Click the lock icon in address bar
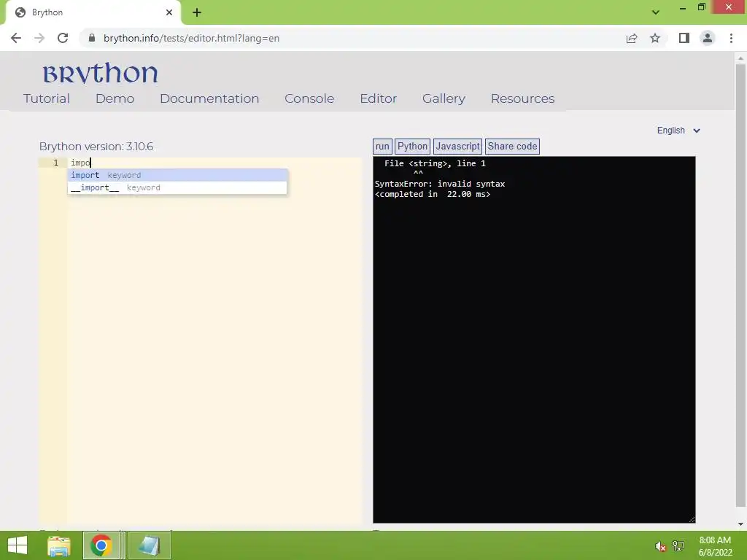 92,38
